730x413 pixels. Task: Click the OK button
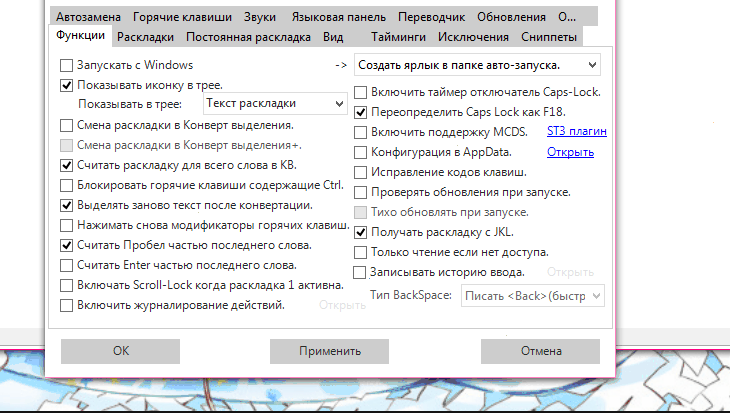coord(121,351)
